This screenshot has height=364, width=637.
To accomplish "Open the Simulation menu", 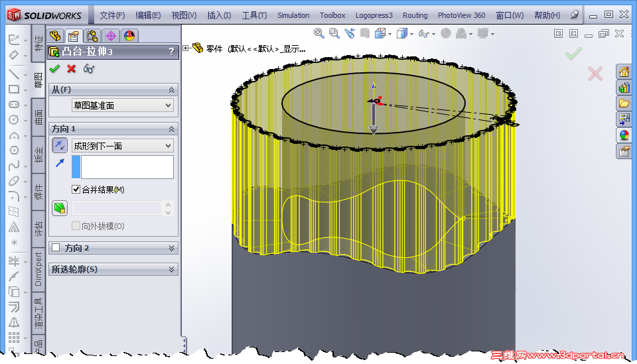I will [293, 15].
